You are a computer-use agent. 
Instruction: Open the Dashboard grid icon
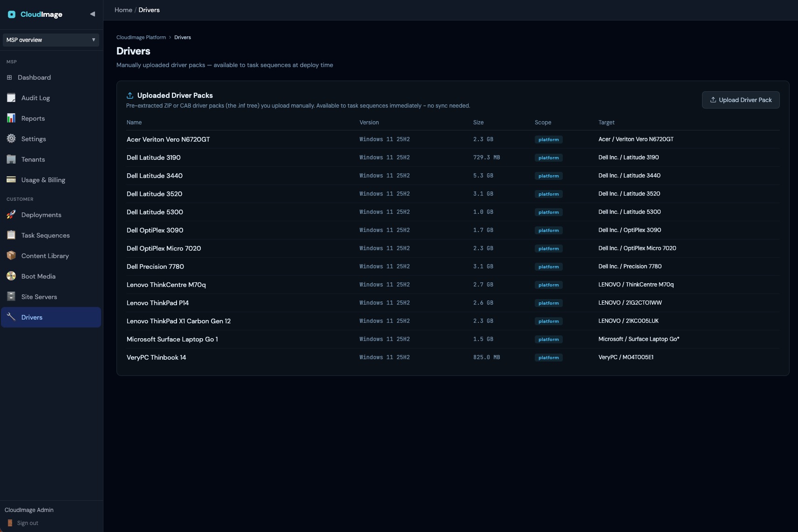coord(9,77)
